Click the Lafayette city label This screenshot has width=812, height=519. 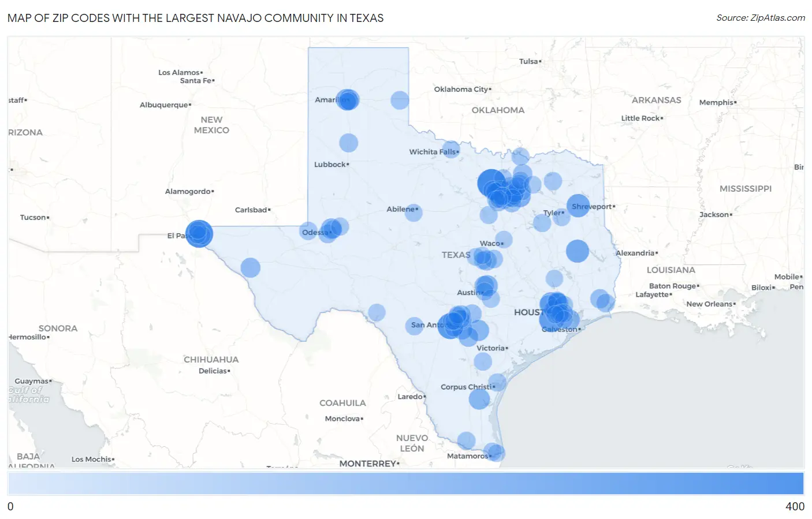tap(654, 295)
